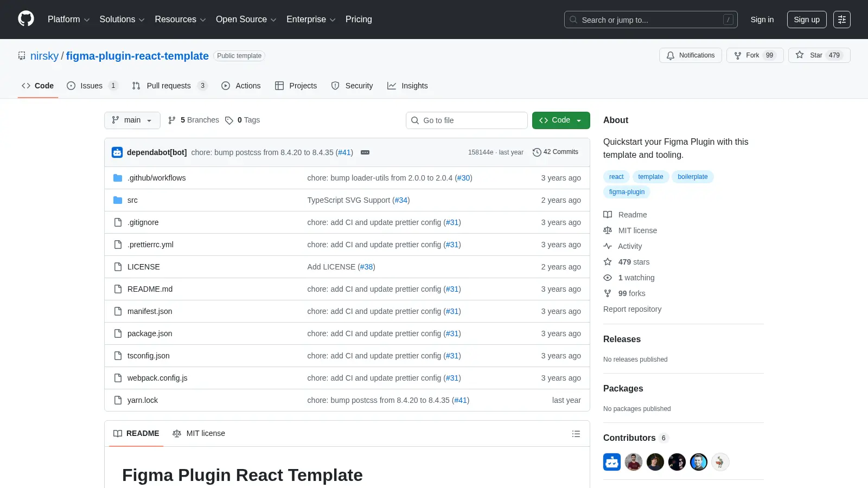Open the second contributor avatar

coord(634,462)
